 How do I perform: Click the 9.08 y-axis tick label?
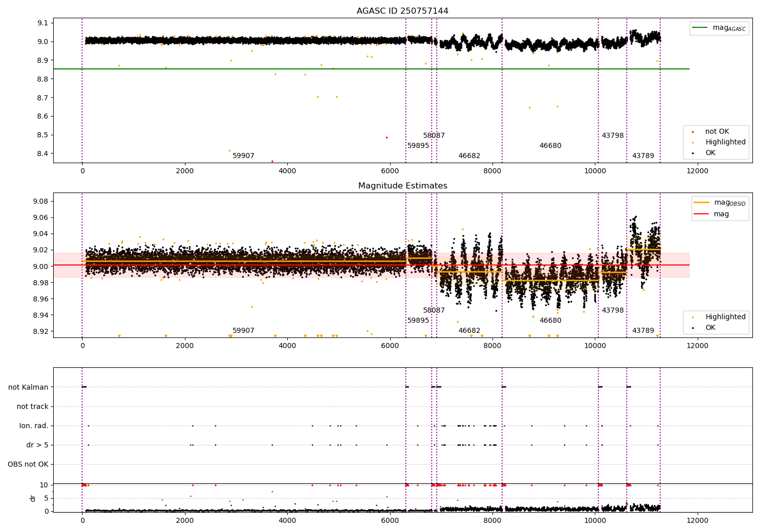pyautogui.click(x=41, y=202)
